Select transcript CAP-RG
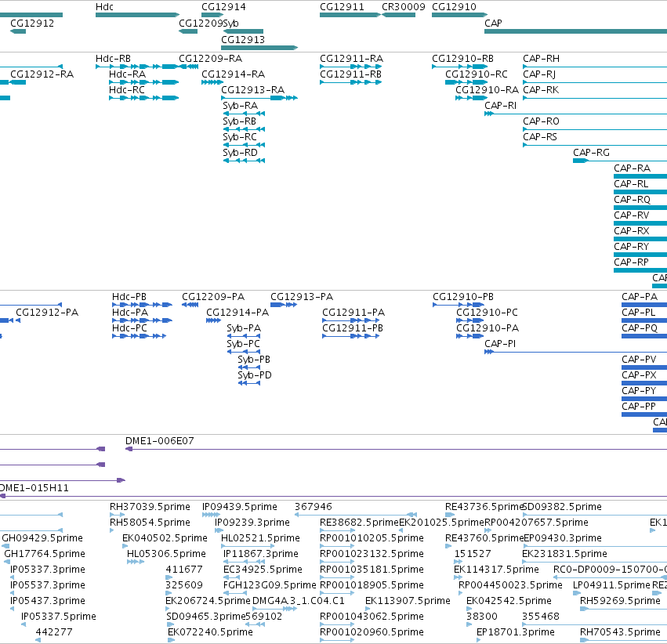 click(620, 161)
